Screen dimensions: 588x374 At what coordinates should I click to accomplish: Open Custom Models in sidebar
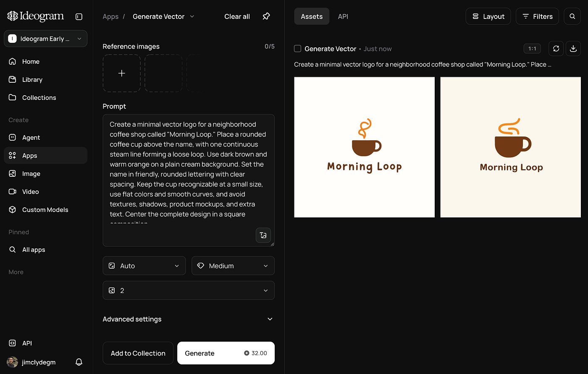(x=46, y=209)
